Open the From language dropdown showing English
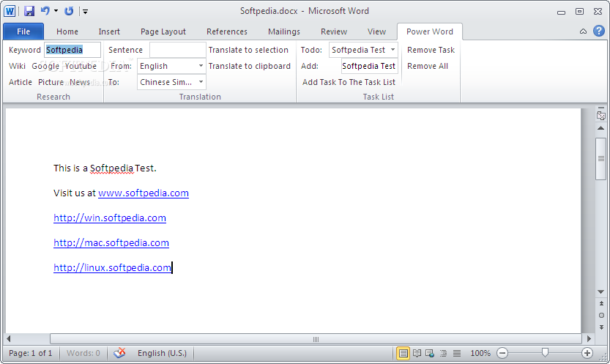 click(171, 66)
